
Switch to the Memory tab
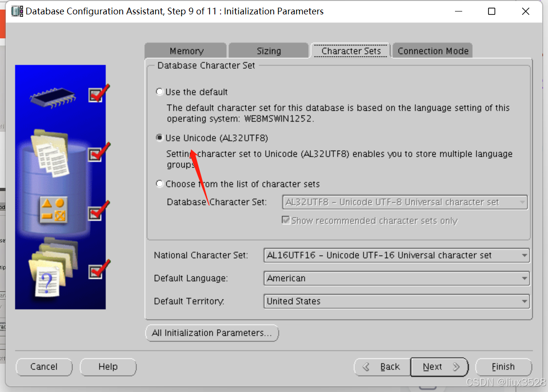tap(186, 51)
